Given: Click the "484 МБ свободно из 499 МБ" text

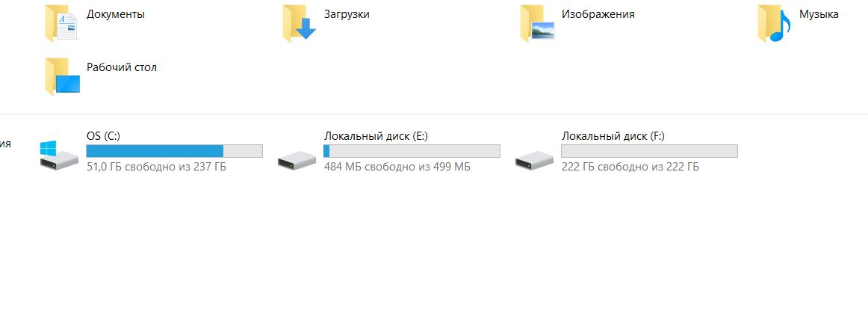Looking at the screenshot, I should 397,167.
